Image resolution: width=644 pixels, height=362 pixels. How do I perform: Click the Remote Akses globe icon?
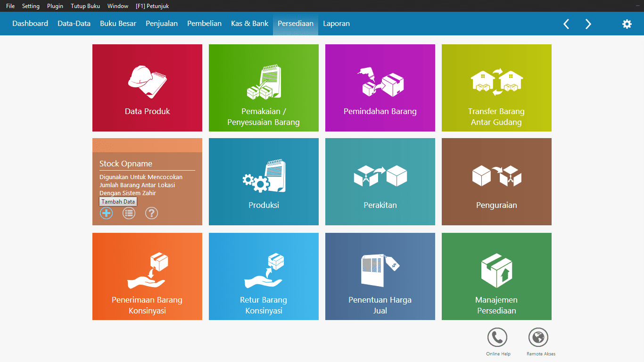pyautogui.click(x=538, y=337)
